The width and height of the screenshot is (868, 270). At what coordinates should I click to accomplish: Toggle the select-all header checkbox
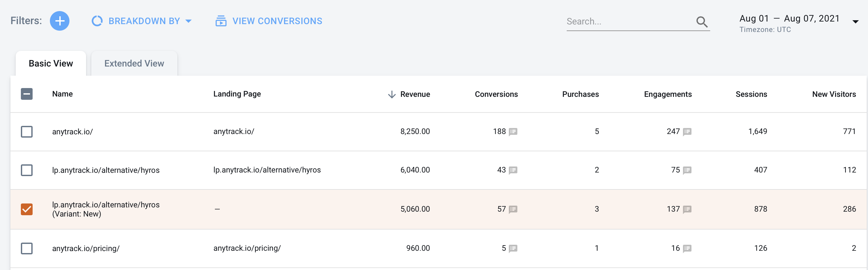click(27, 94)
